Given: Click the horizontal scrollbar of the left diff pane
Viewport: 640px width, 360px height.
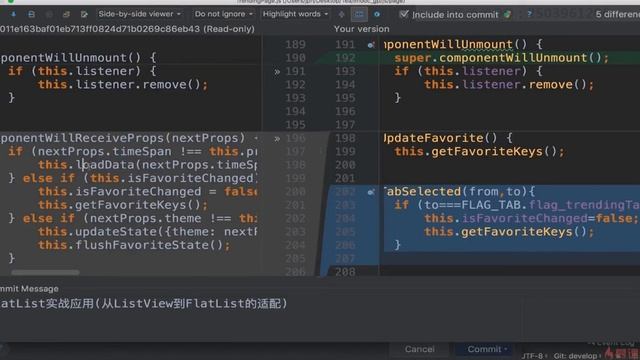Looking at the screenshot, I should [x=45, y=272].
